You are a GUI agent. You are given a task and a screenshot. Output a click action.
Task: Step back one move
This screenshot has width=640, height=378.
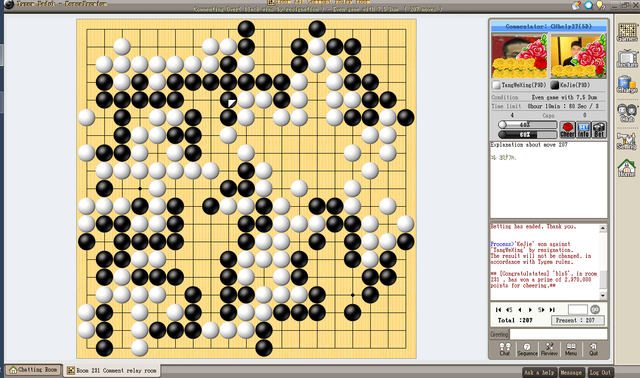520,310
